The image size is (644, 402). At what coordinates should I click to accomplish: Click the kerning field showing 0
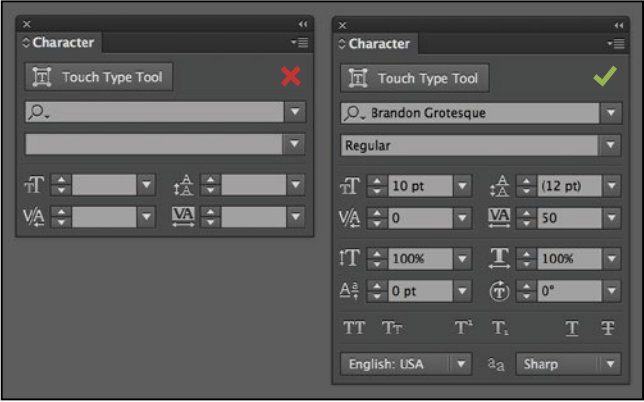420,218
